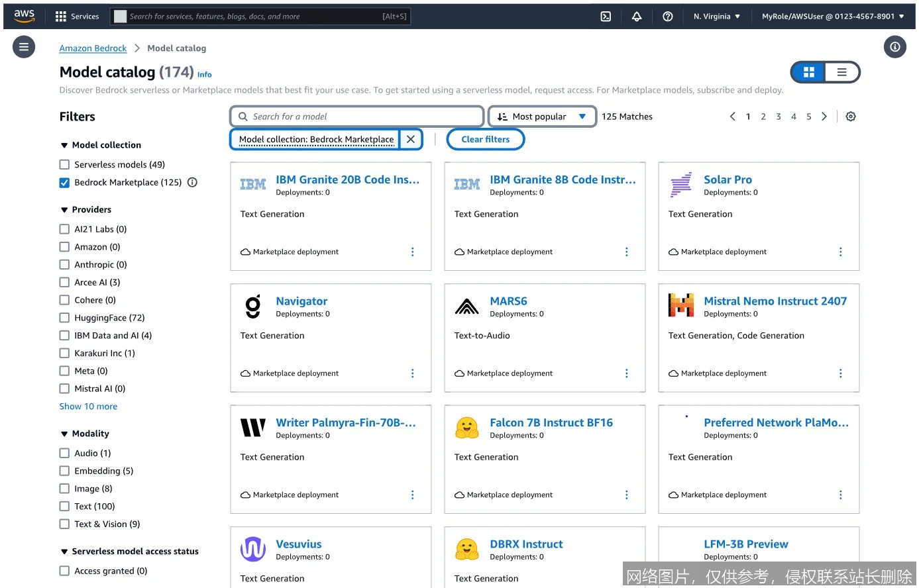Open the N. Virginia region dropdown
Screen dimensions: 919x588
pyautogui.click(x=717, y=17)
